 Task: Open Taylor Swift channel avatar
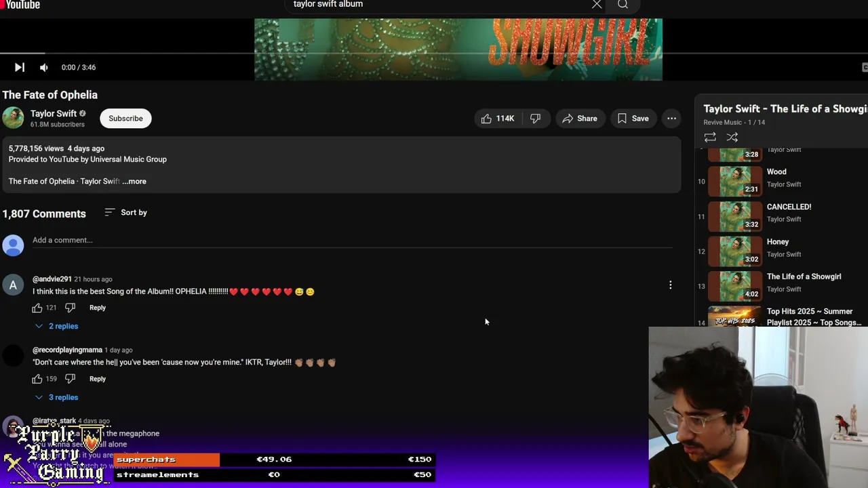point(13,118)
